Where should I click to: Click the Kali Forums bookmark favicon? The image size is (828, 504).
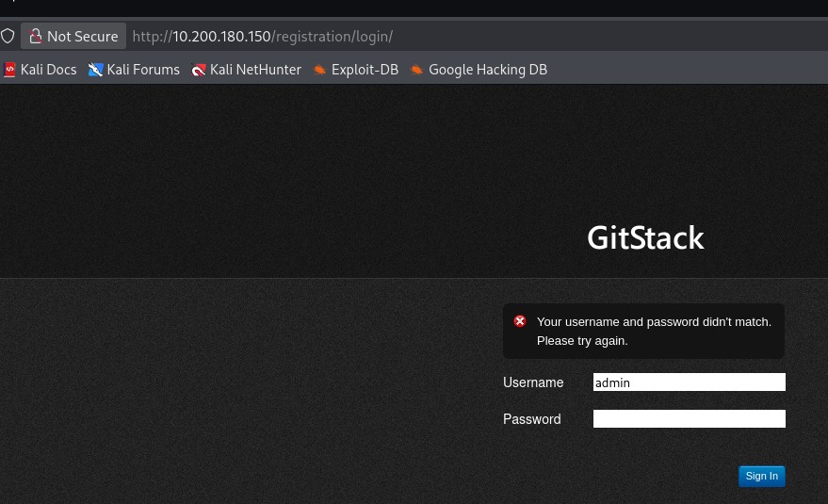(x=95, y=70)
